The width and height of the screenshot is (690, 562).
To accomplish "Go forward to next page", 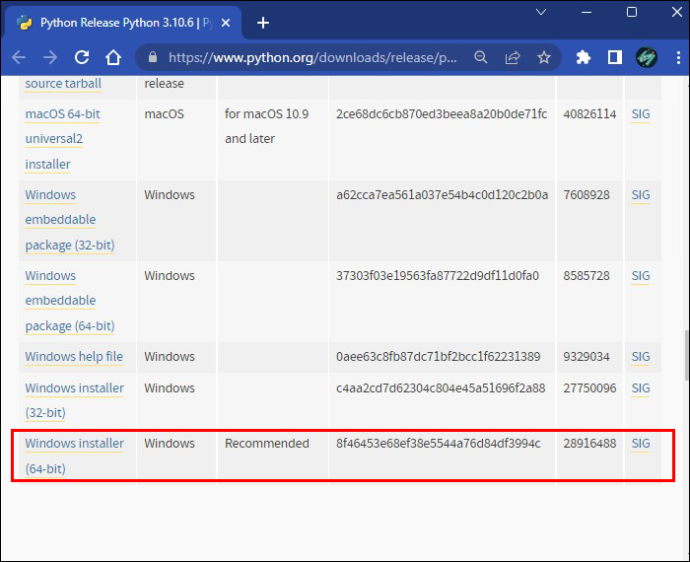I will click(50, 57).
